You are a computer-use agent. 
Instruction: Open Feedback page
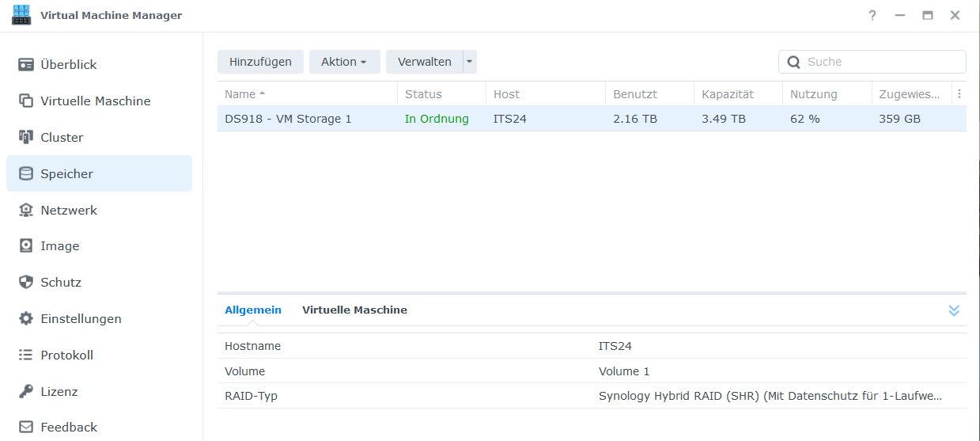pos(99,427)
